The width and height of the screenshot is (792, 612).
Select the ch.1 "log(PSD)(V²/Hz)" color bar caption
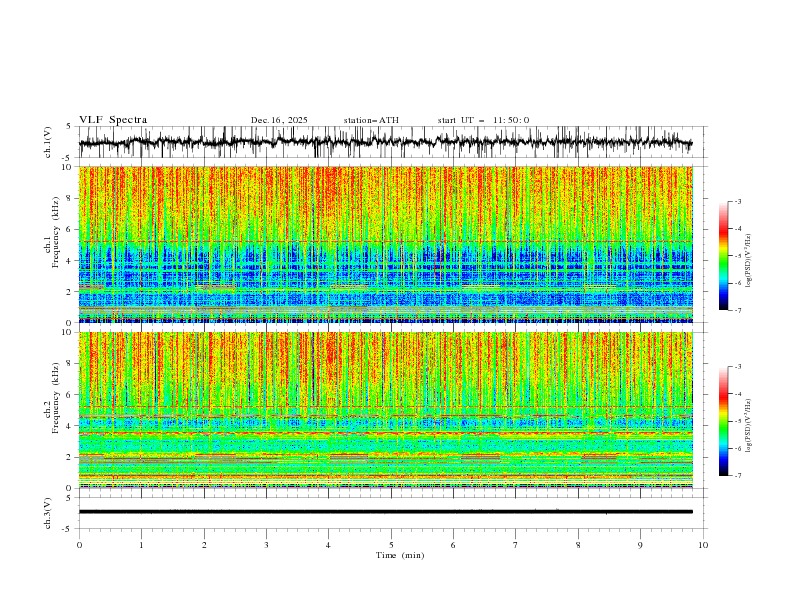click(x=748, y=261)
